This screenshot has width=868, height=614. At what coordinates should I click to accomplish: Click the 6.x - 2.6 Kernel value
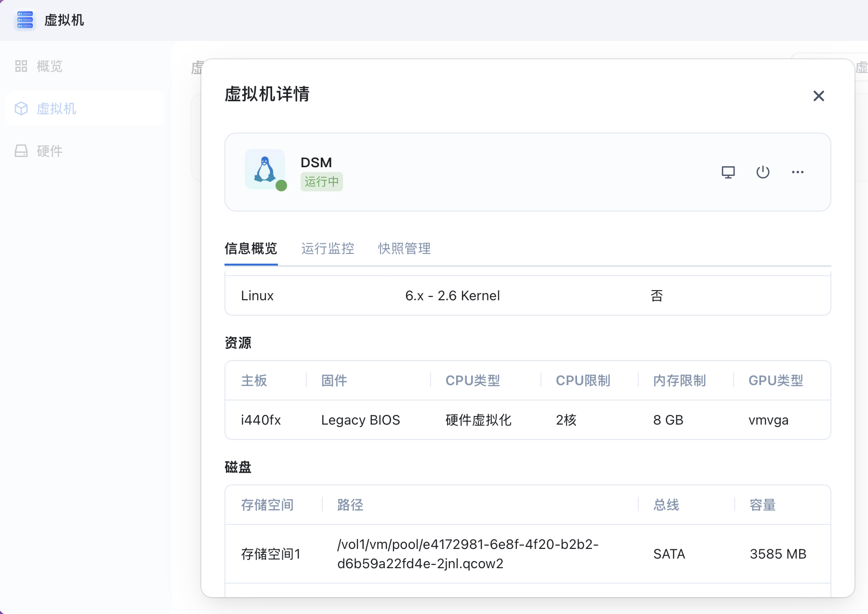coord(452,296)
